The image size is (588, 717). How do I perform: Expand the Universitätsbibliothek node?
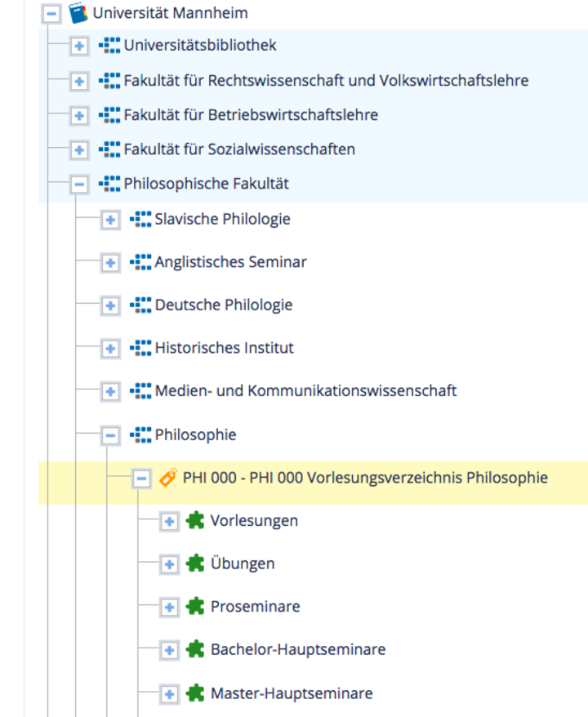(x=79, y=47)
